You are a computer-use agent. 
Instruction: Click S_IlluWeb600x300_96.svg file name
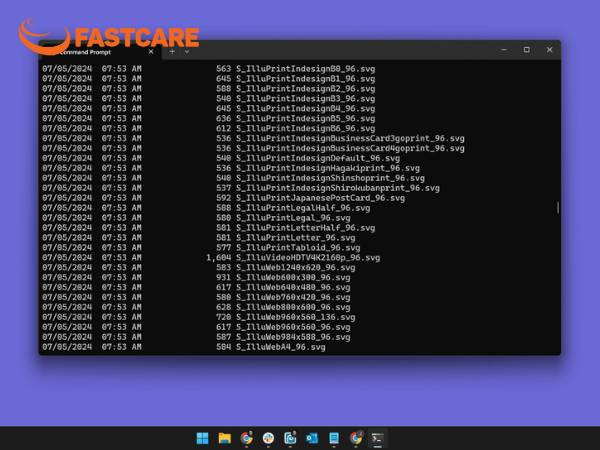[293, 278]
